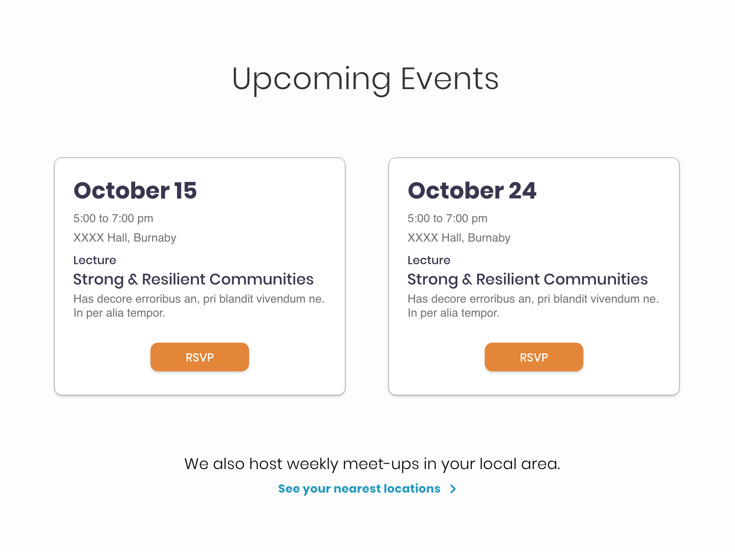735x560 pixels.
Task: RSVP for the October 24 lecture
Action: pos(534,357)
